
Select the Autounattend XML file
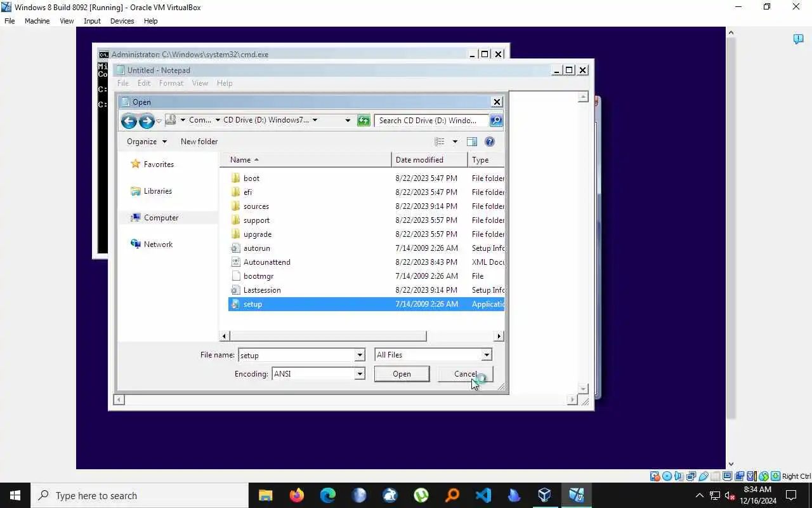click(x=366, y=262)
